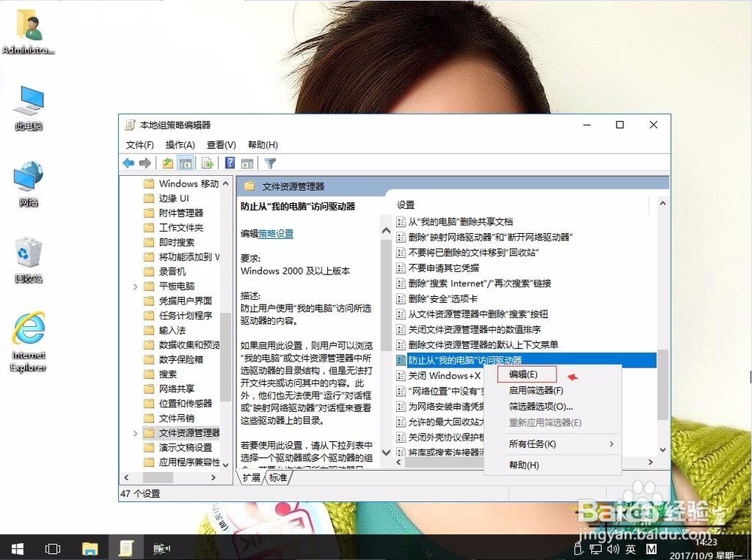Click the policy icon beside 删除"安全"选项卡
752x560 pixels.
pos(401,298)
